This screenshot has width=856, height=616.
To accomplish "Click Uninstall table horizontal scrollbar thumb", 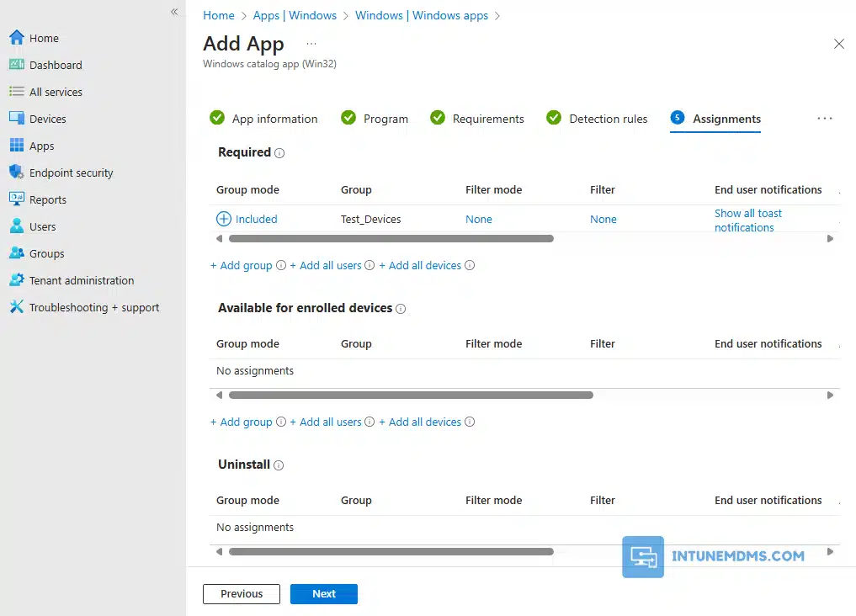I will point(391,551).
